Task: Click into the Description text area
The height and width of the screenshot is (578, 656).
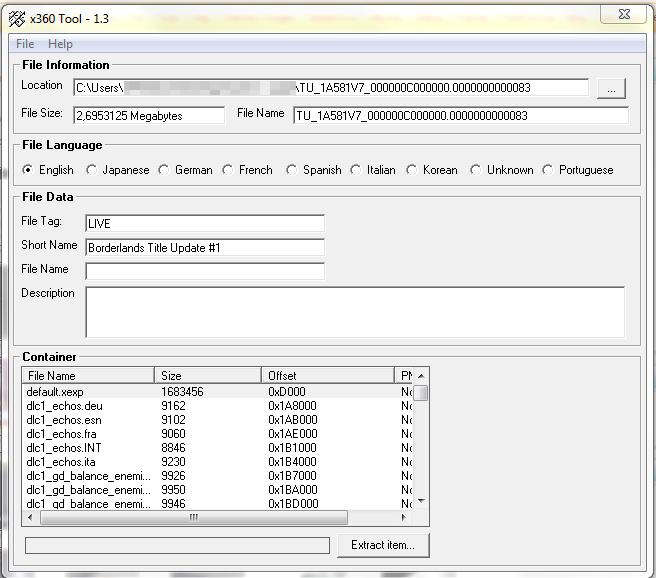Action: 354,312
